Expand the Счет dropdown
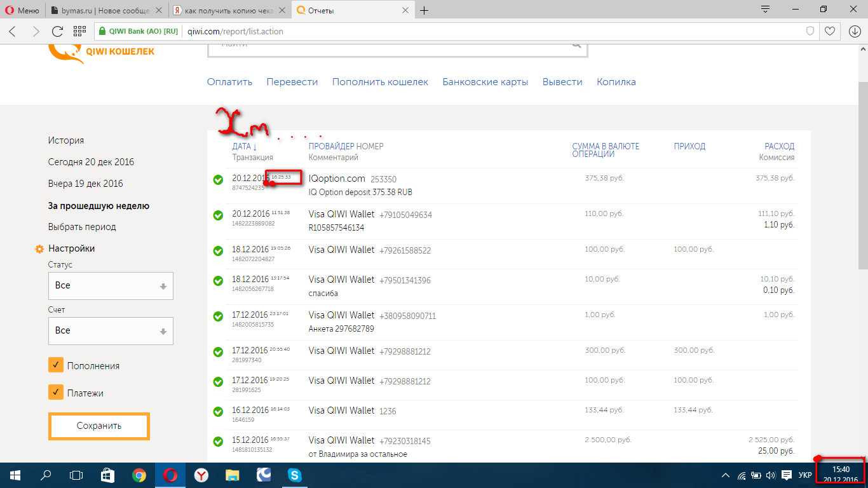This screenshot has height=488, width=868. 111,331
